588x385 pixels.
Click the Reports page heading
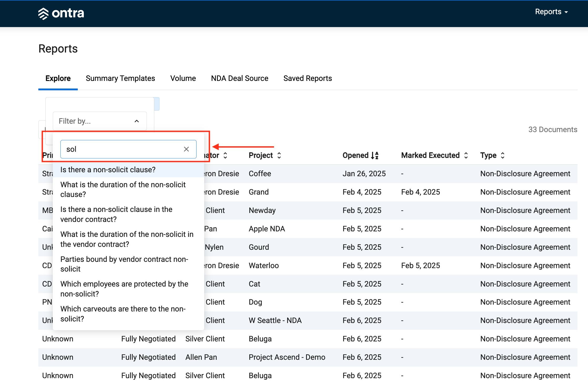coord(58,49)
